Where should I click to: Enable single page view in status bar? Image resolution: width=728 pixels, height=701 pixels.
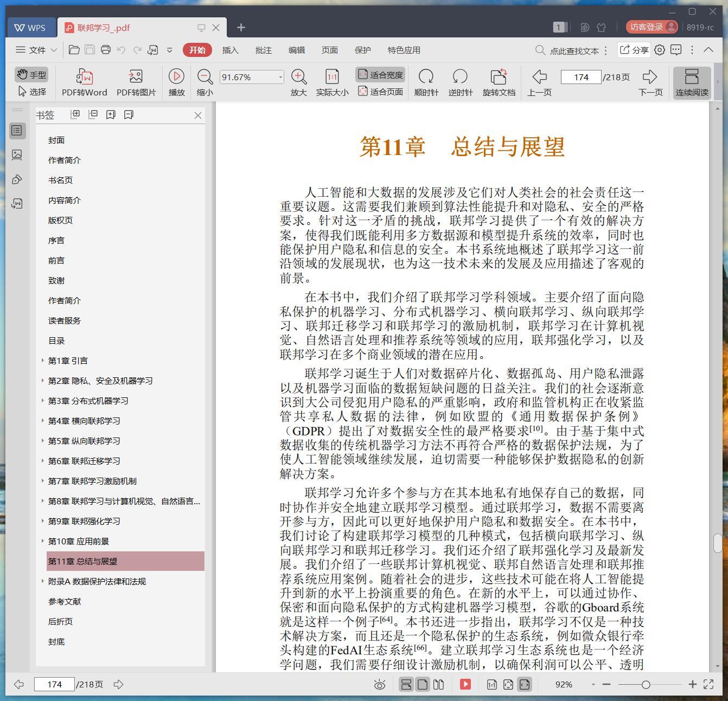coord(422,684)
